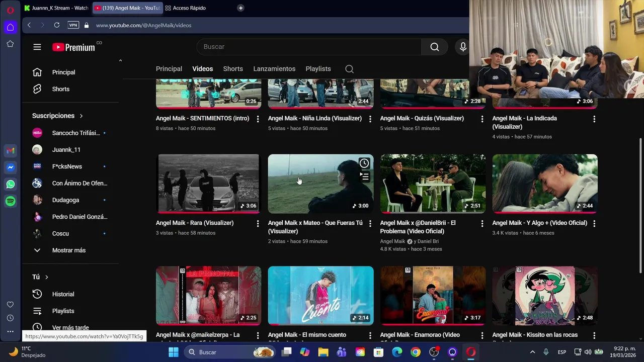Open Historial in the sidebar
Viewport: 644px width, 362px height.
point(63,294)
